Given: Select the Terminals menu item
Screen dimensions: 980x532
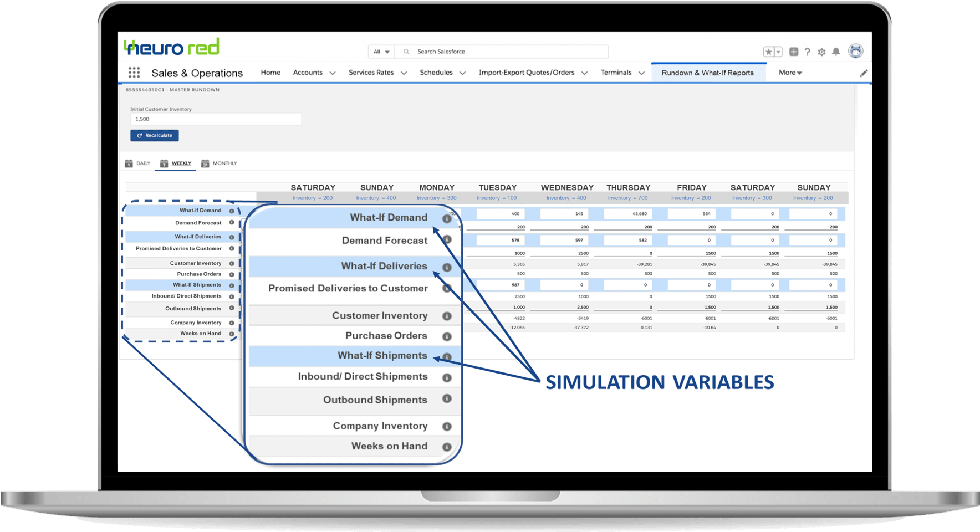Looking at the screenshot, I should pos(616,72).
